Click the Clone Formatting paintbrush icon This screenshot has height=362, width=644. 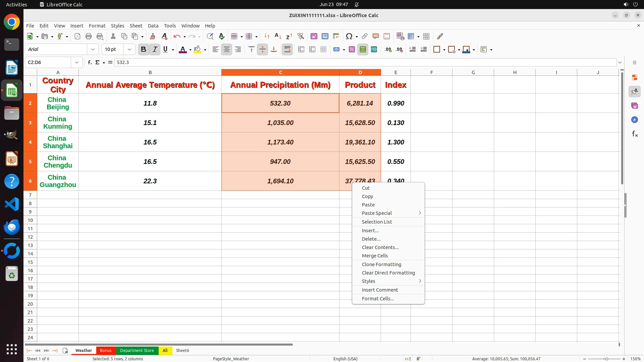(x=153, y=36)
